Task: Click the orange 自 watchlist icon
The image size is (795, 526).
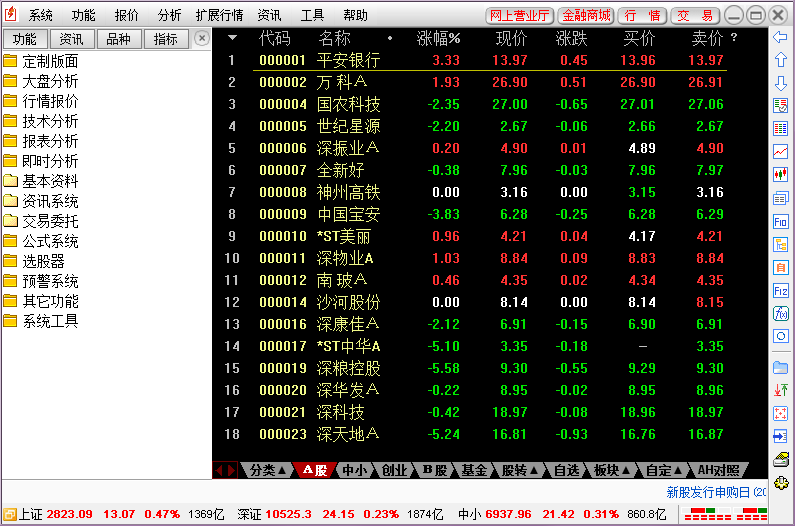Action: pyautogui.click(x=781, y=267)
